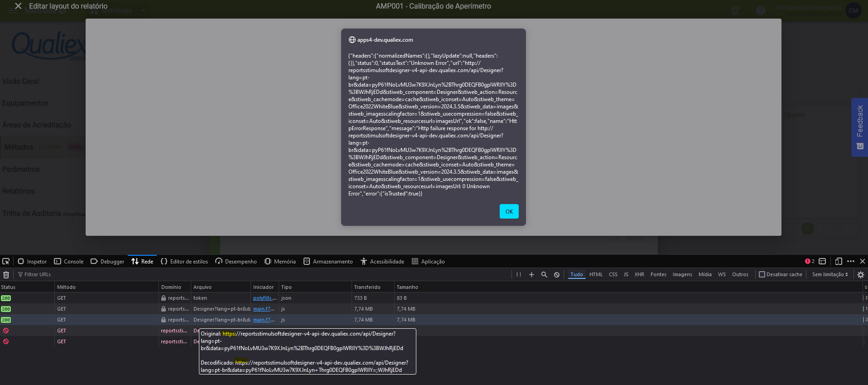
Task: Sort by the Tipo column header
Action: [x=315, y=287]
